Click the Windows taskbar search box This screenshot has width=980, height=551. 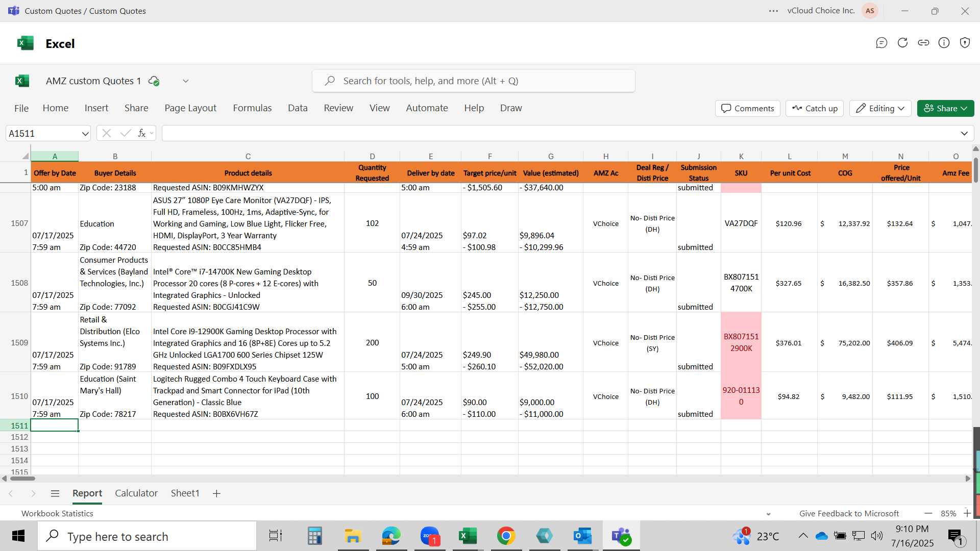pyautogui.click(x=147, y=536)
